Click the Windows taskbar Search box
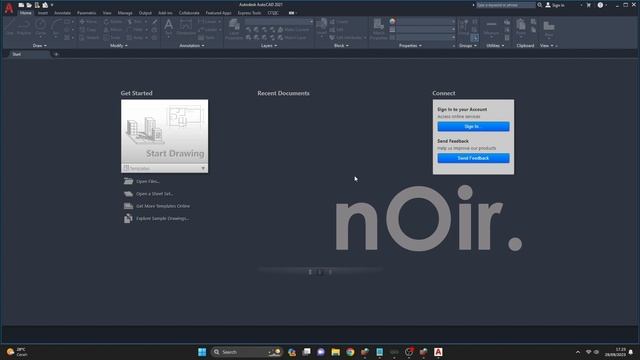This screenshot has height=360, width=640. pos(247,352)
